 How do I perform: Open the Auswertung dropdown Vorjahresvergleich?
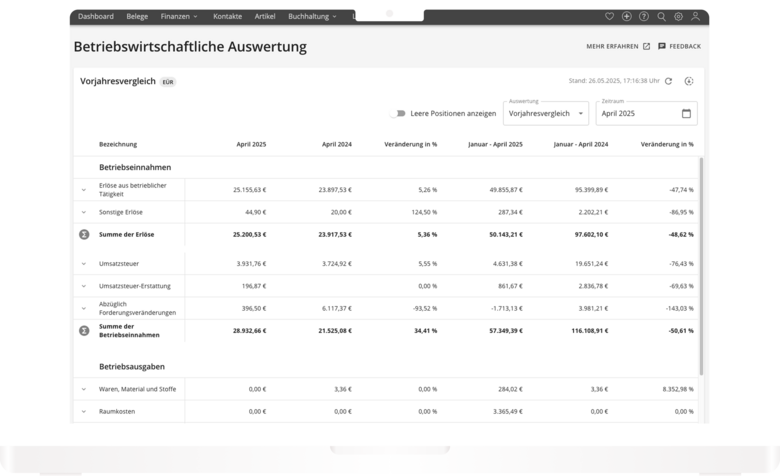[x=545, y=114]
